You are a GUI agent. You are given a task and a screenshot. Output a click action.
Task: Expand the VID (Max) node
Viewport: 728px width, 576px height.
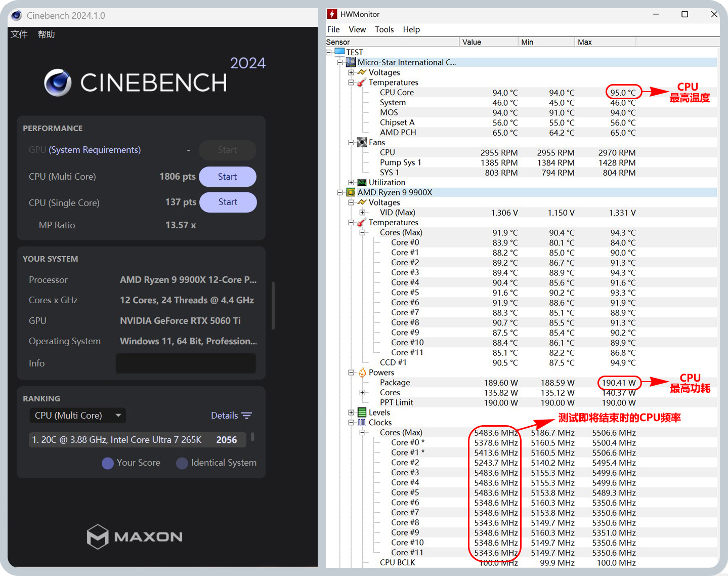(362, 213)
